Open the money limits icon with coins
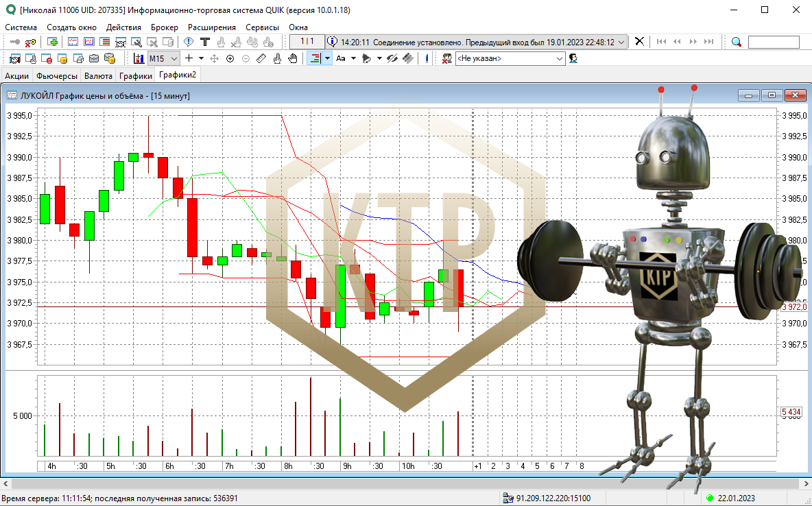 (62, 58)
